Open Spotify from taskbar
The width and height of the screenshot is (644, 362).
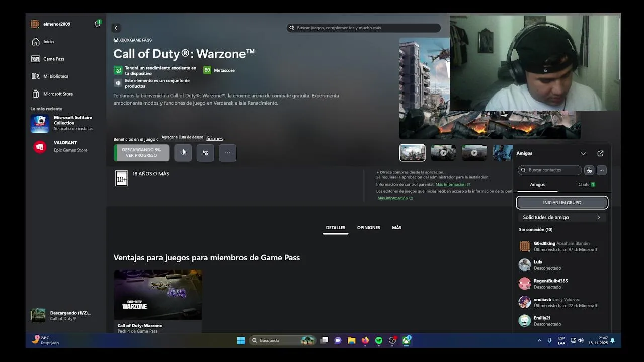point(379,340)
